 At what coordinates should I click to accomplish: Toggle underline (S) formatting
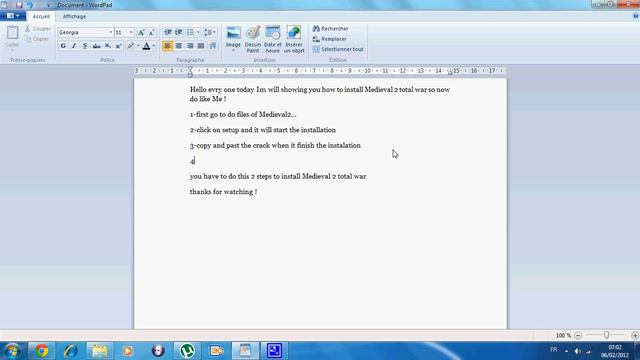tap(85, 46)
